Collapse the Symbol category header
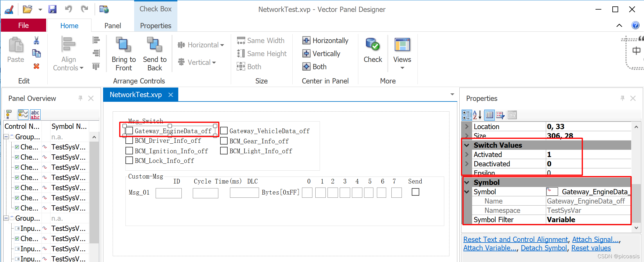The width and height of the screenshot is (644, 262). (x=467, y=182)
